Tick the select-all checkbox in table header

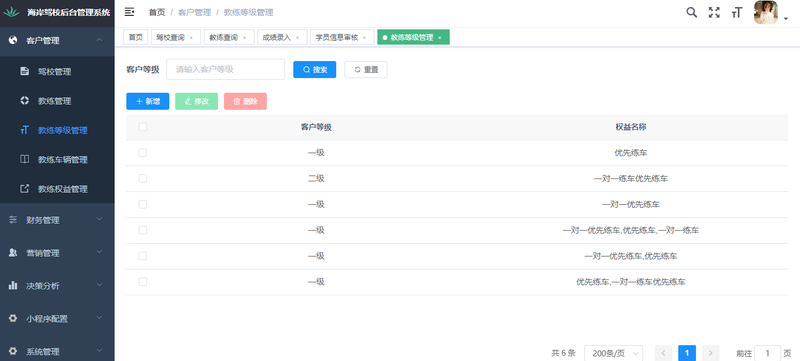tap(143, 126)
